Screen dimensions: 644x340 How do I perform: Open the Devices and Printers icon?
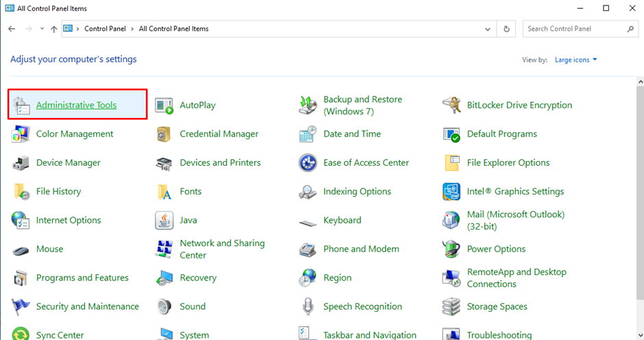164,163
